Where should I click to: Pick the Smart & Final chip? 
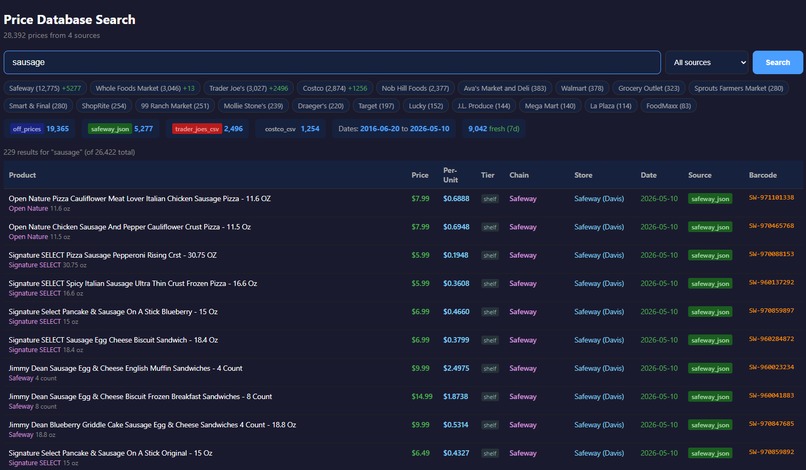[38, 106]
